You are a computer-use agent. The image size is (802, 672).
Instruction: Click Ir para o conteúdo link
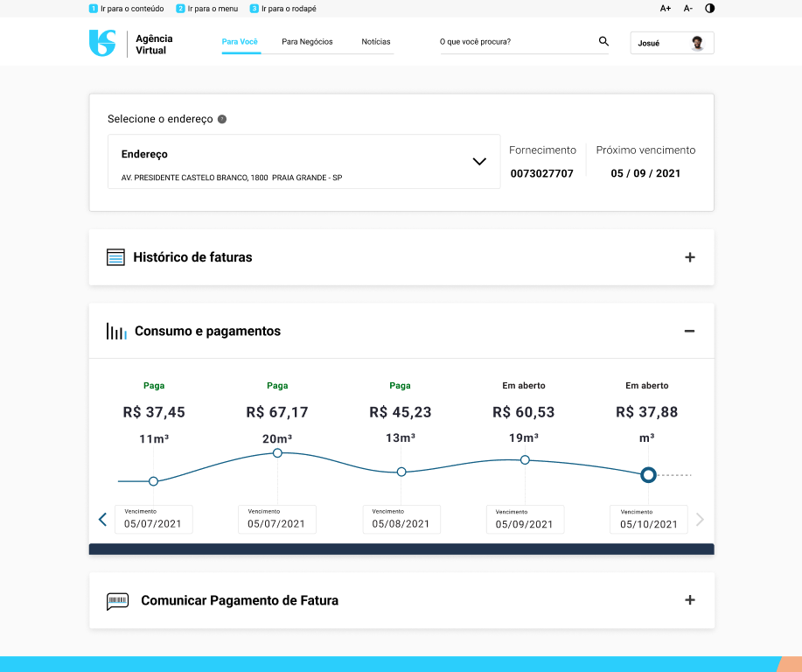131,9
